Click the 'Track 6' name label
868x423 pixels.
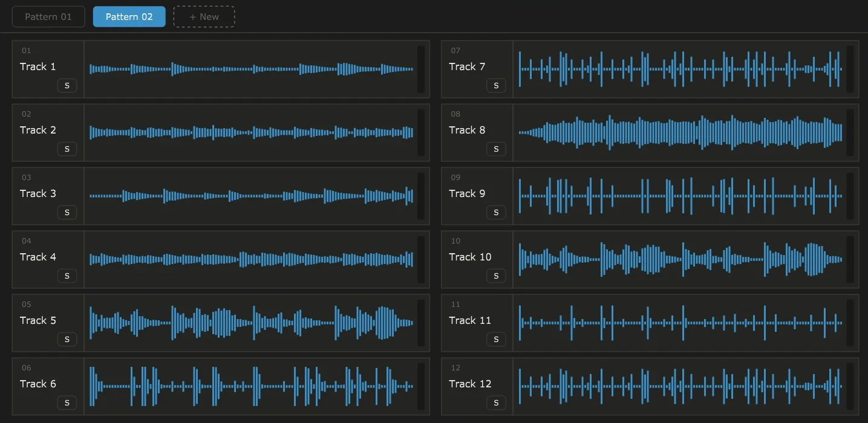pyautogui.click(x=38, y=384)
